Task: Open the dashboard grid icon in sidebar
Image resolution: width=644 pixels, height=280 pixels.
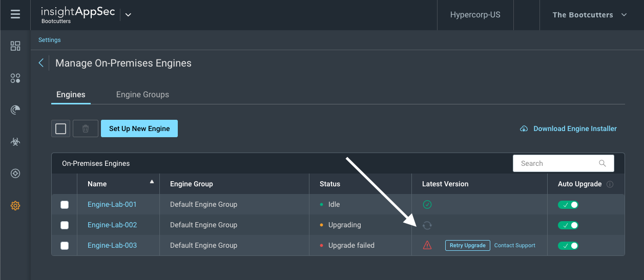Action: pos(15,47)
